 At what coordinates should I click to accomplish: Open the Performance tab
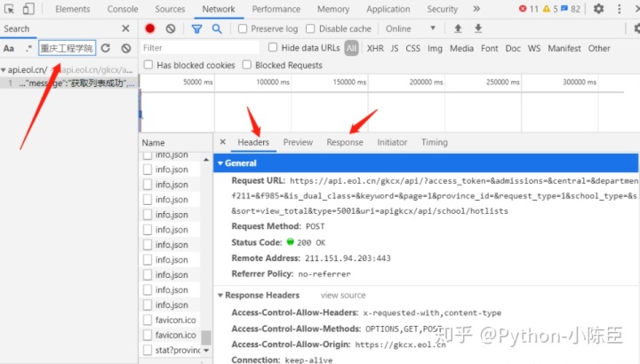(x=276, y=9)
